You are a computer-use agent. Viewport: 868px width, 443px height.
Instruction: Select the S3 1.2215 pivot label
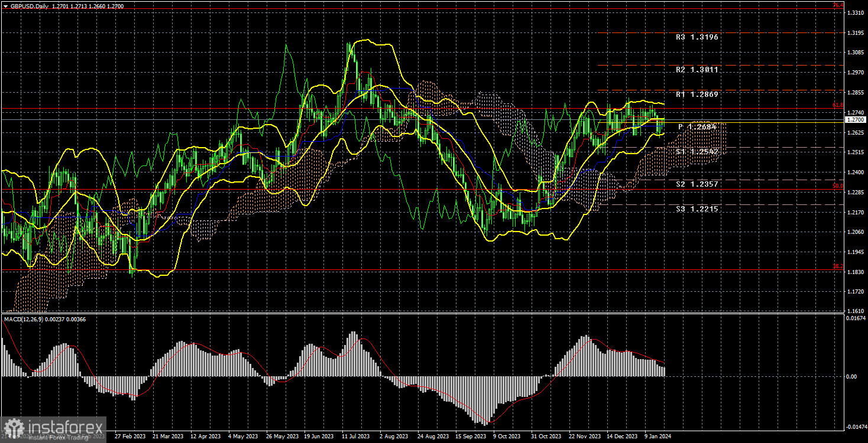(698, 209)
